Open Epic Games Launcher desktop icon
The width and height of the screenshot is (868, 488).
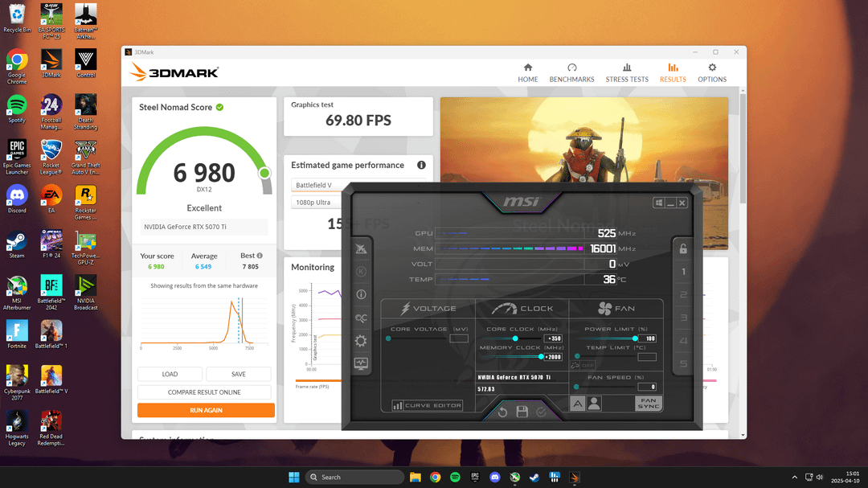click(17, 157)
